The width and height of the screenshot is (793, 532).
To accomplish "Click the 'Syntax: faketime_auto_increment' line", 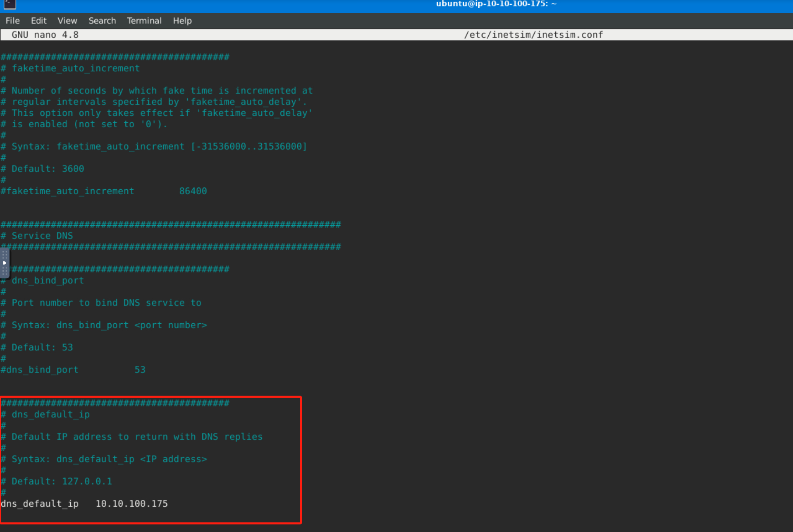I will point(154,146).
